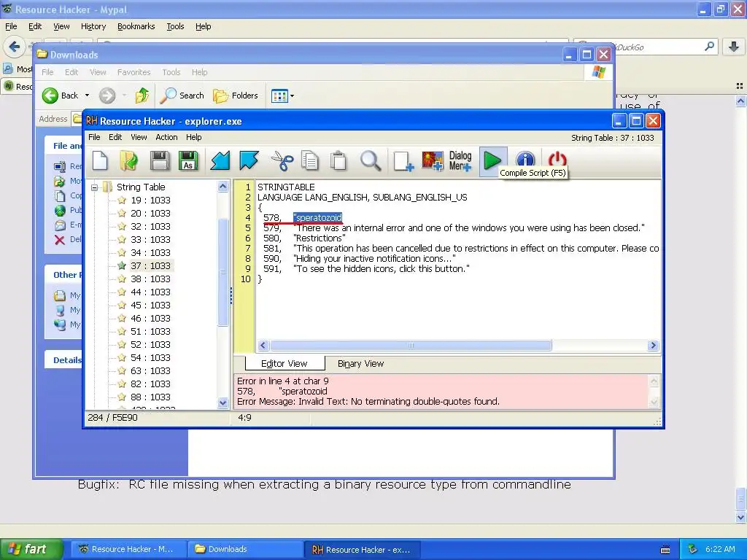
Task: Collapse the String Table tree node
Action: point(94,187)
